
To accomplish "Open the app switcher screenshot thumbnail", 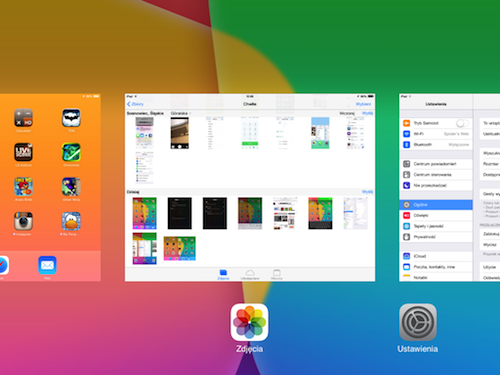I will pos(144,248).
